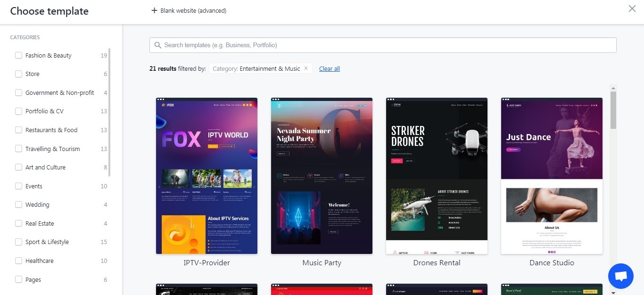The width and height of the screenshot is (644, 295).
Task: Enable the Wedding category checkbox
Action: 19,204
